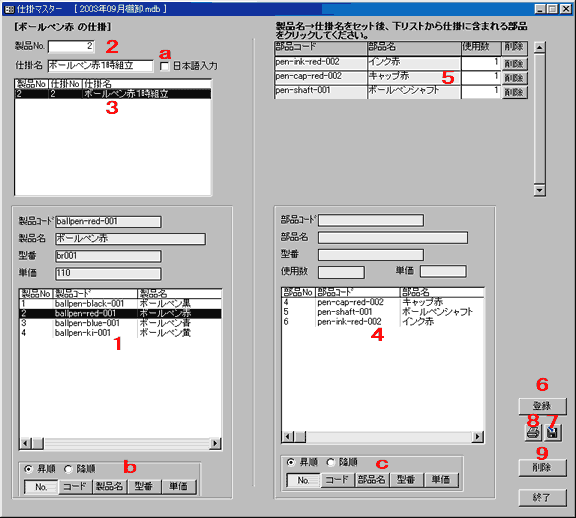Click the 登録 button
This screenshot has width=576, height=518.
pyautogui.click(x=542, y=406)
